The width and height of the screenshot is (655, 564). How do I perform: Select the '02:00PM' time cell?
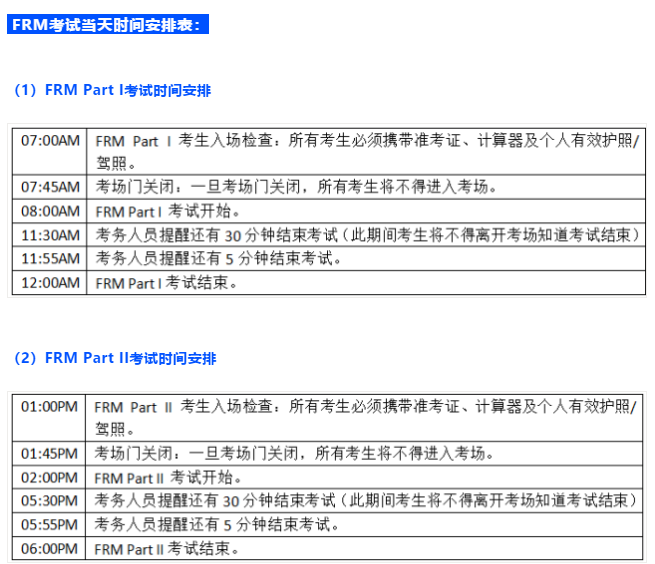49,477
